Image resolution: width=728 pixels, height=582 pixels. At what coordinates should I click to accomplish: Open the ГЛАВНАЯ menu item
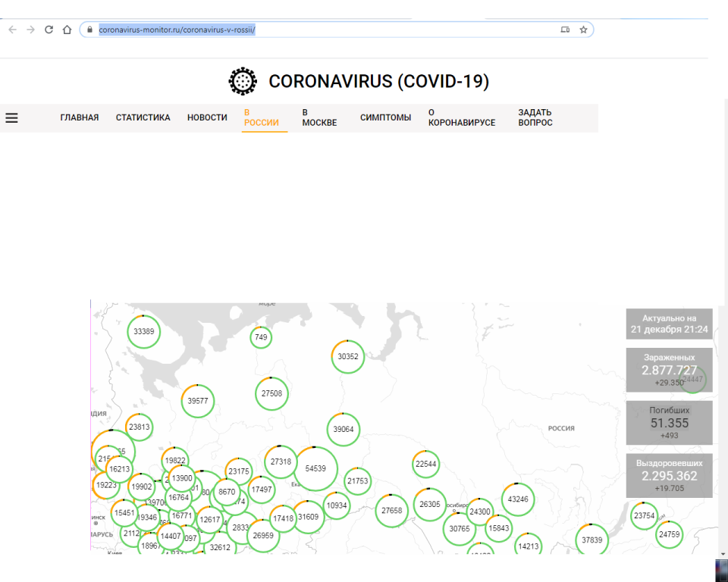(x=80, y=117)
